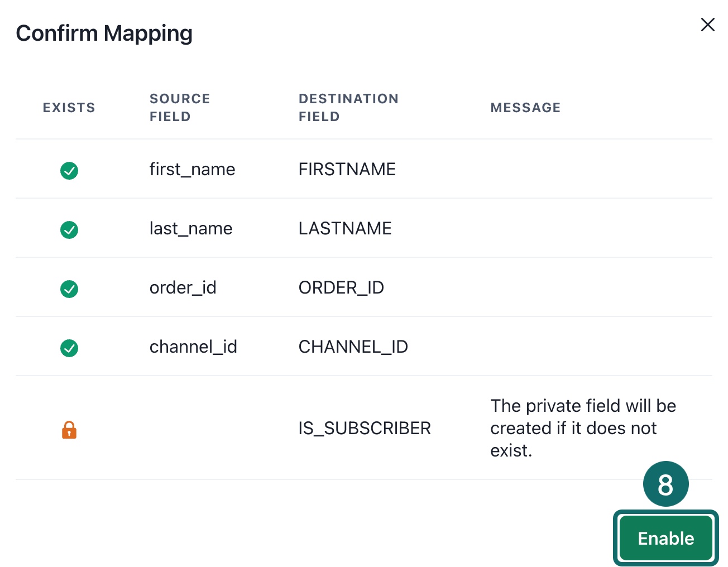Click the green check icon for last_name

coord(69,229)
